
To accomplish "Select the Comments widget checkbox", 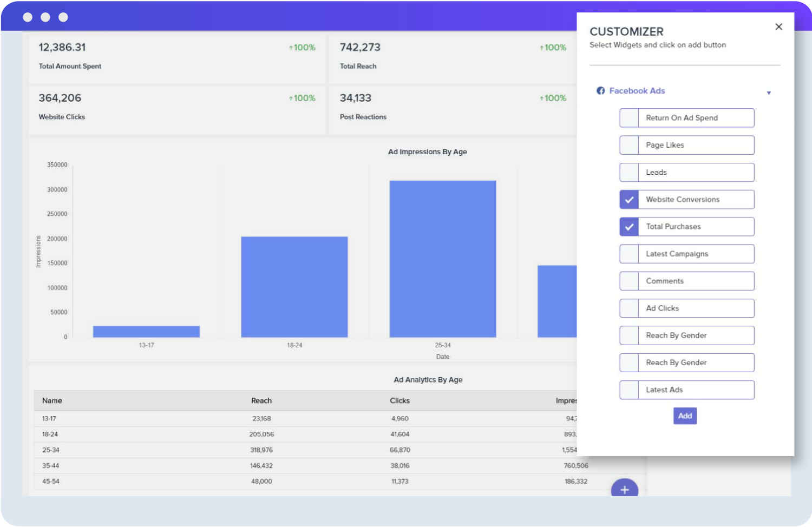I will (629, 281).
